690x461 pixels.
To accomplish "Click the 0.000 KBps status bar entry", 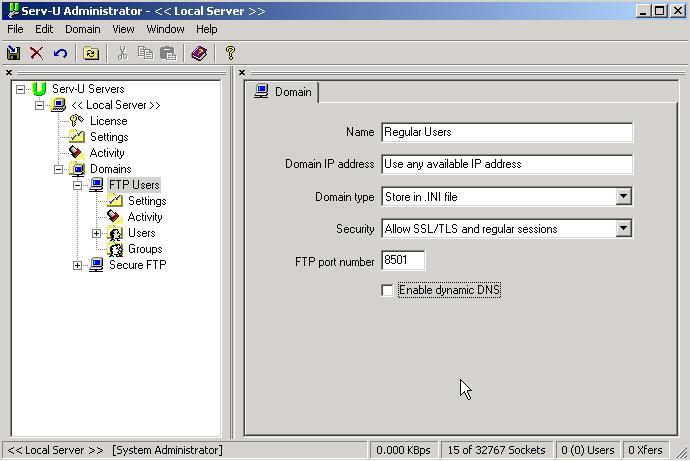I will point(404,450).
